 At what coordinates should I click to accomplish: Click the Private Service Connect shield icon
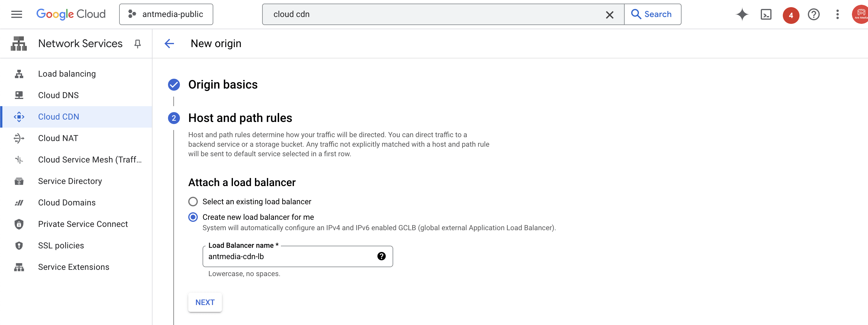(19, 224)
